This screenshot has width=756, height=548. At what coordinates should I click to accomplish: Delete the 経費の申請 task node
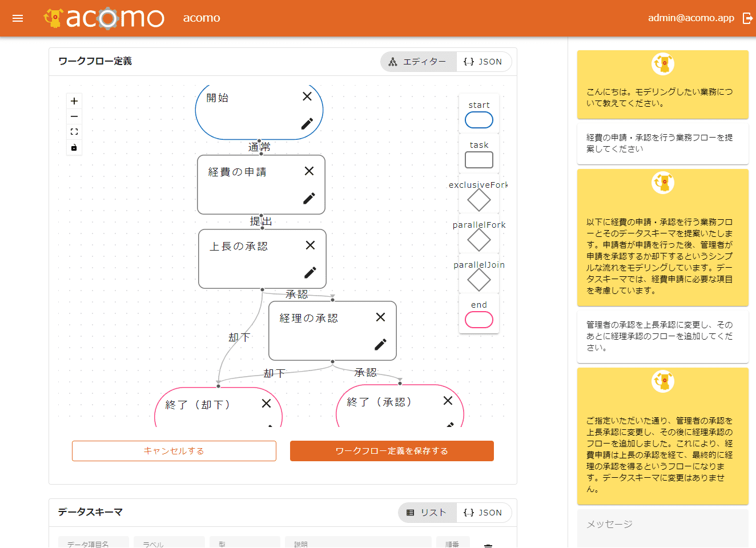point(309,171)
